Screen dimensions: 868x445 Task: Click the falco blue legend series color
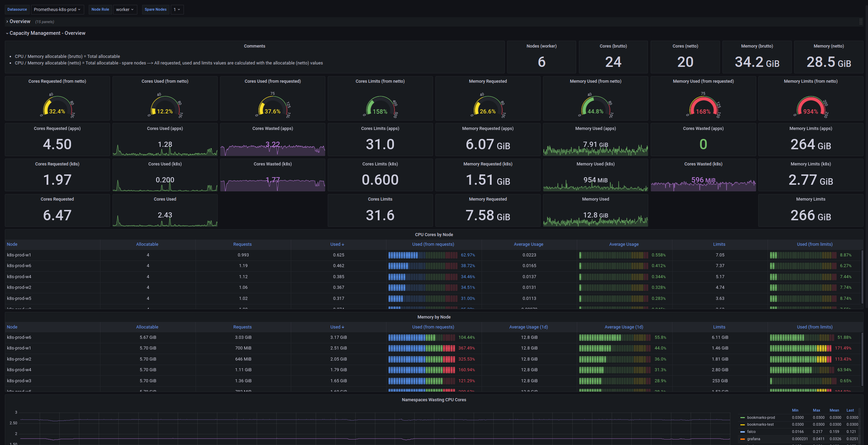[742, 432]
